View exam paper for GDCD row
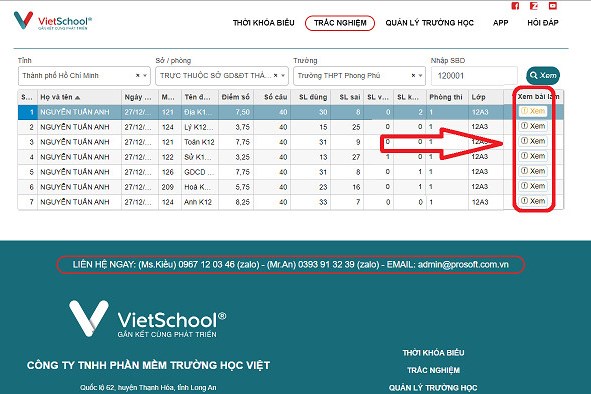 pos(533,171)
